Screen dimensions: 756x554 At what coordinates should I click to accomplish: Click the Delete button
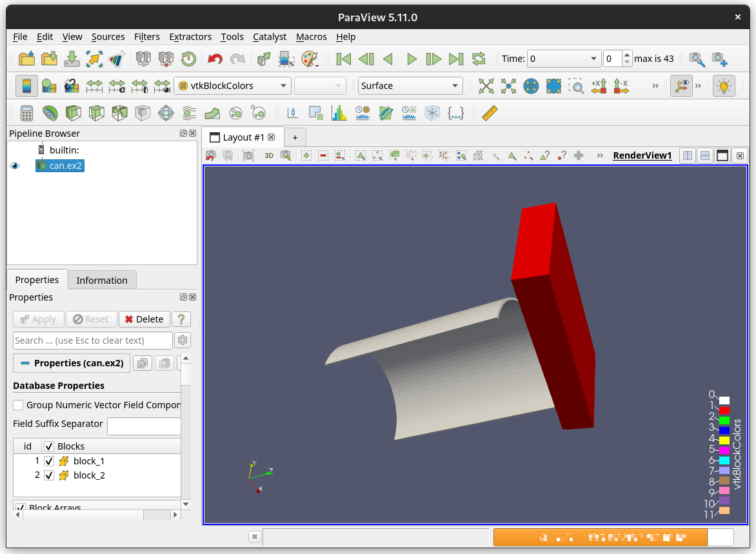(x=144, y=319)
